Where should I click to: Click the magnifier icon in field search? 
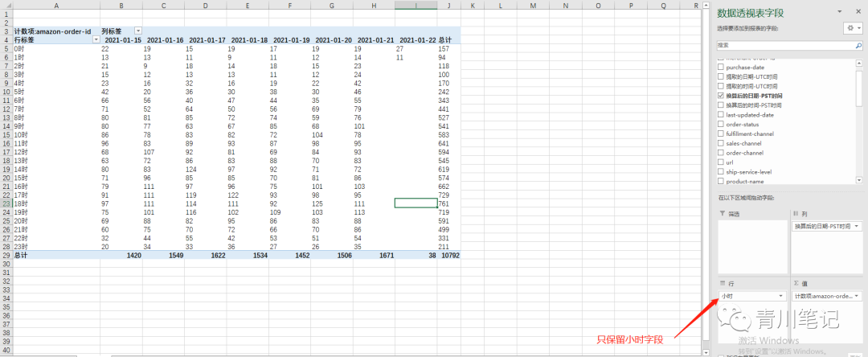[857, 45]
